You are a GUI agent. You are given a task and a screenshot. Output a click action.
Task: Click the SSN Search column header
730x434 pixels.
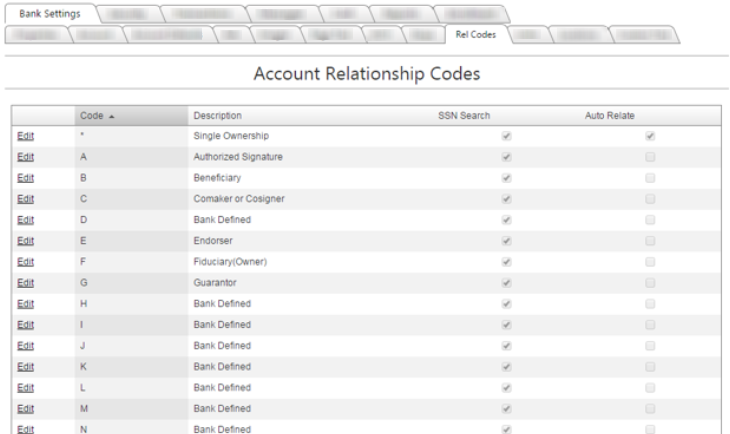click(464, 116)
